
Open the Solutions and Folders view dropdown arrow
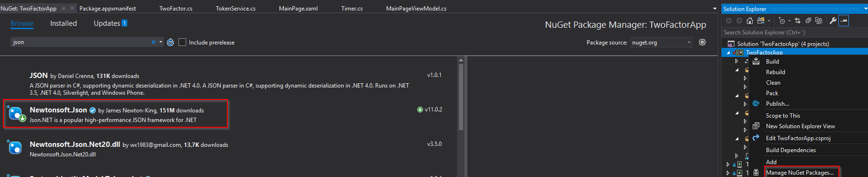[769, 21]
